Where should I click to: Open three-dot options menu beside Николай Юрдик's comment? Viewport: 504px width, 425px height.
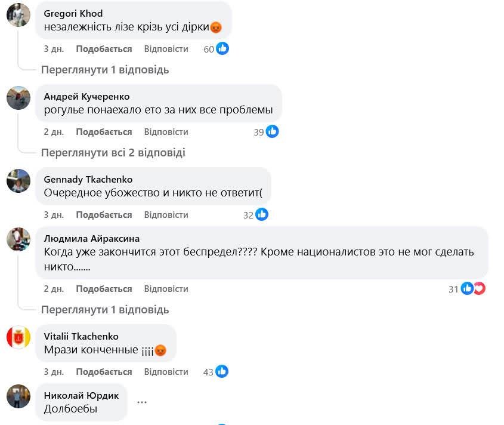[x=141, y=402]
